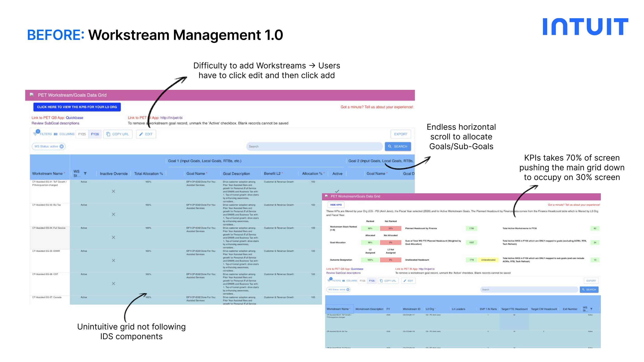This screenshot has width=644, height=362.
Task: Focus Search field in the Goal 1 grid window
Action: 314,146
